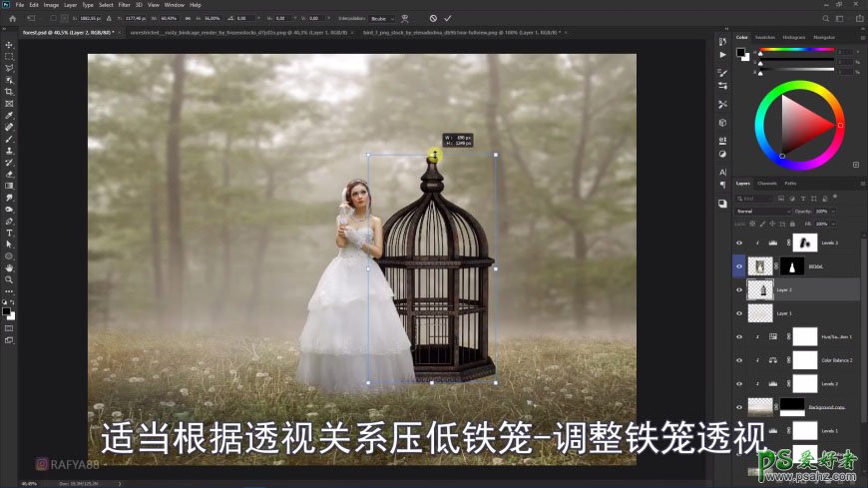Toggle the layer filter on/off switch

pos(835,198)
